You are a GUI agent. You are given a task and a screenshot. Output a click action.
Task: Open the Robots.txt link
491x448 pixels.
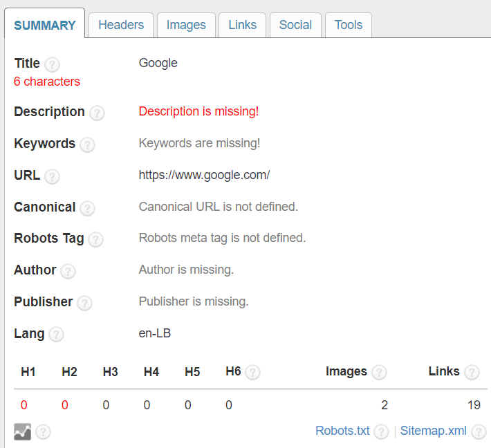(x=342, y=431)
